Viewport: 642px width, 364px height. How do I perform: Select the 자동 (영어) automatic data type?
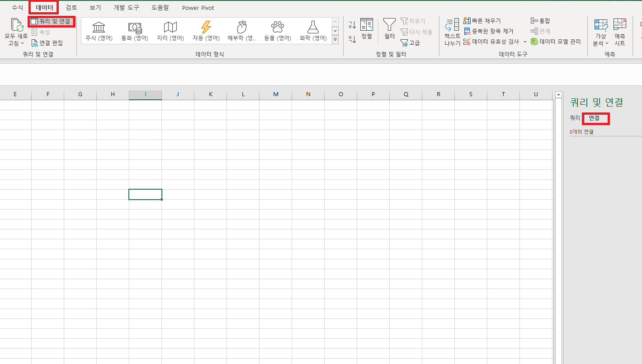click(206, 31)
